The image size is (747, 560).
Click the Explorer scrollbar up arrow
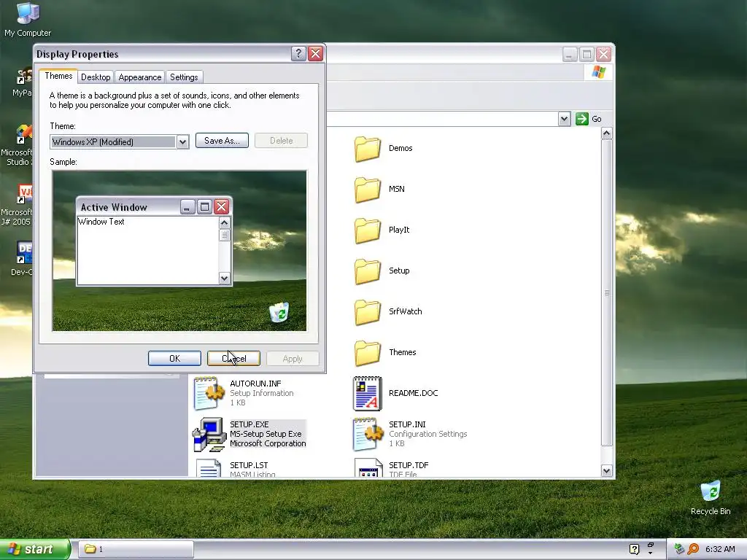coord(606,133)
